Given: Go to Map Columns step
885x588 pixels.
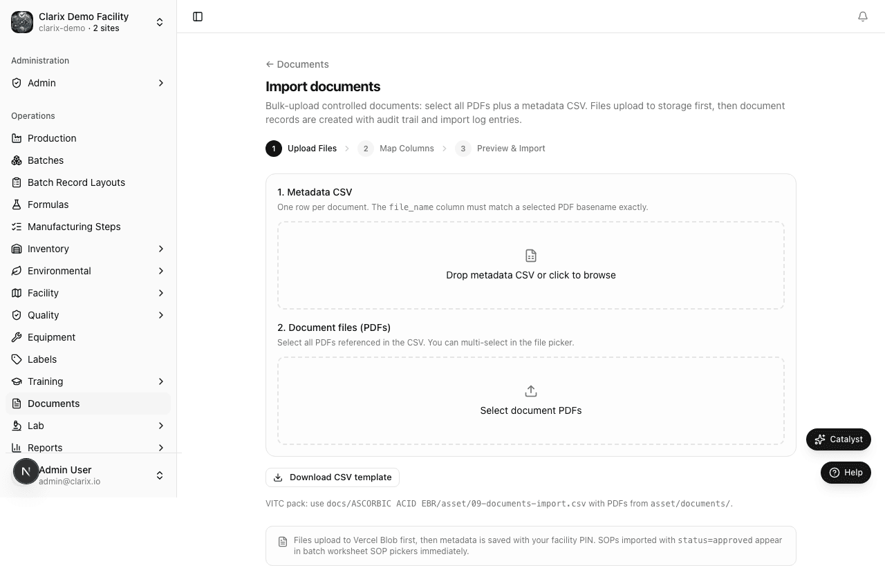Looking at the screenshot, I should click(x=396, y=149).
